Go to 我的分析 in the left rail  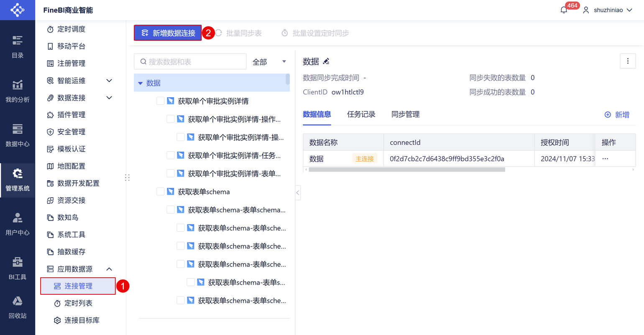pos(18,91)
